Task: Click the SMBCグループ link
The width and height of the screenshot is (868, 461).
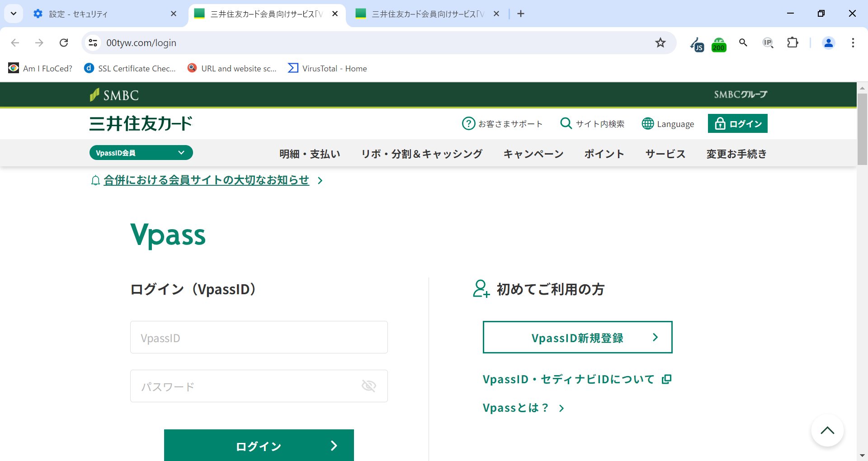Action: (x=741, y=94)
